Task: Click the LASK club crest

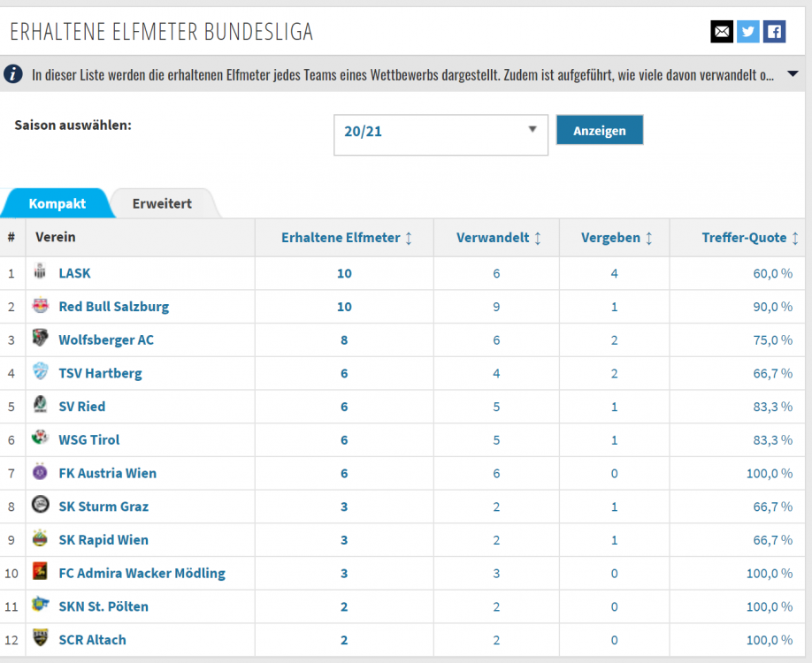Action: 40,271
